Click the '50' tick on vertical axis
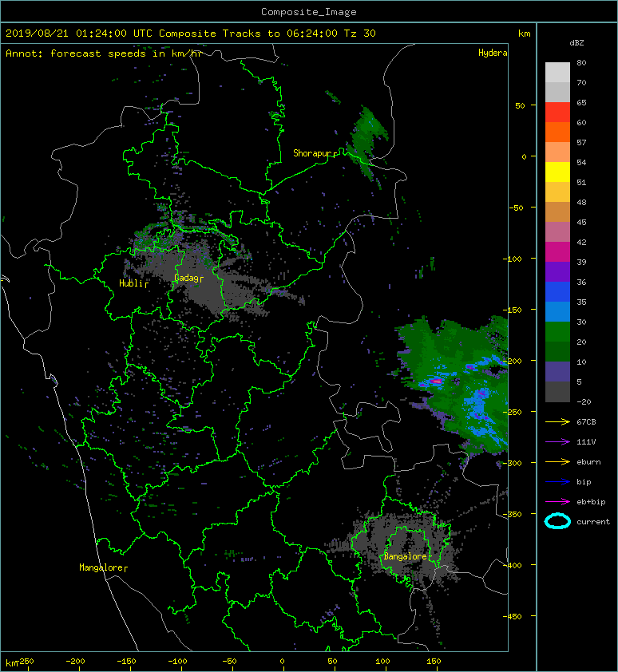The height and width of the screenshot is (672, 618). click(x=520, y=105)
